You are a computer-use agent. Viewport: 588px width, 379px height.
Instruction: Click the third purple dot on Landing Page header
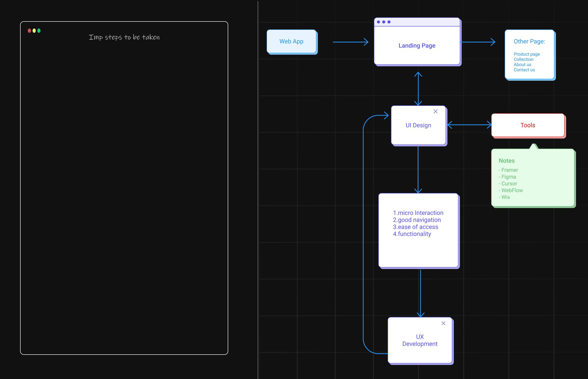tap(389, 22)
